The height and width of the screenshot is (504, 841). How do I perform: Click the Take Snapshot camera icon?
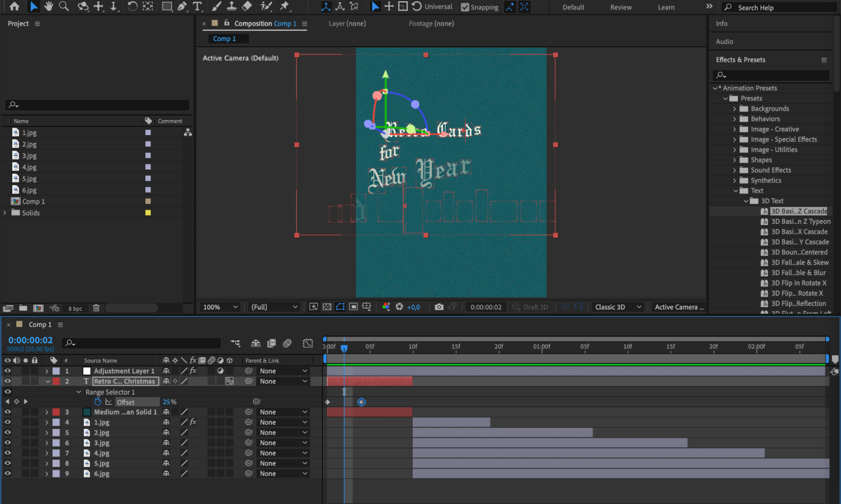pyautogui.click(x=439, y=307)
